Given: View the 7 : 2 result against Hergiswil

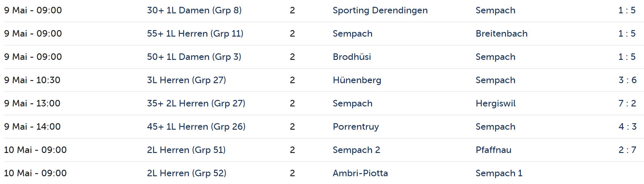Looking at the screenshot, I should (x=627, y=103).
